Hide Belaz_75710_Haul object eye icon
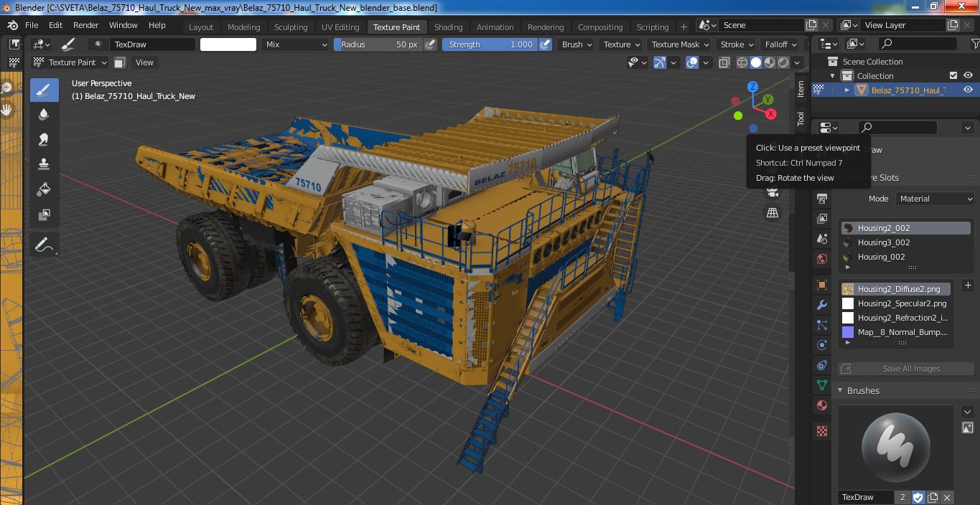The width and height of the screenshot is (980, 505). pyautogui.click(x=968, y=90)
